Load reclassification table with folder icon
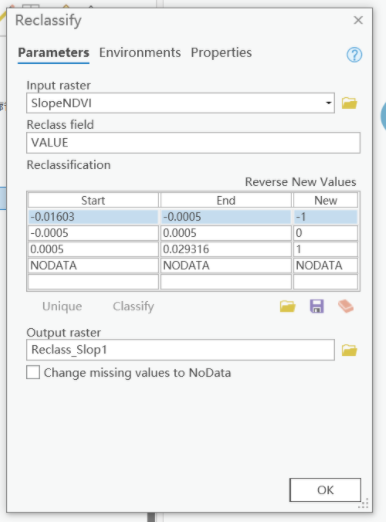The image size is (386, 526). click(x=287, y=306)
